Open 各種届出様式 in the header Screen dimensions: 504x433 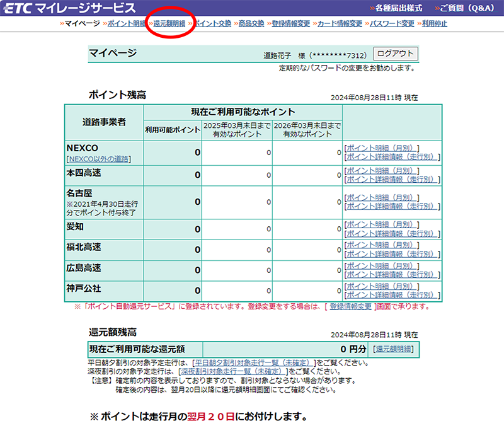[399, 8]
